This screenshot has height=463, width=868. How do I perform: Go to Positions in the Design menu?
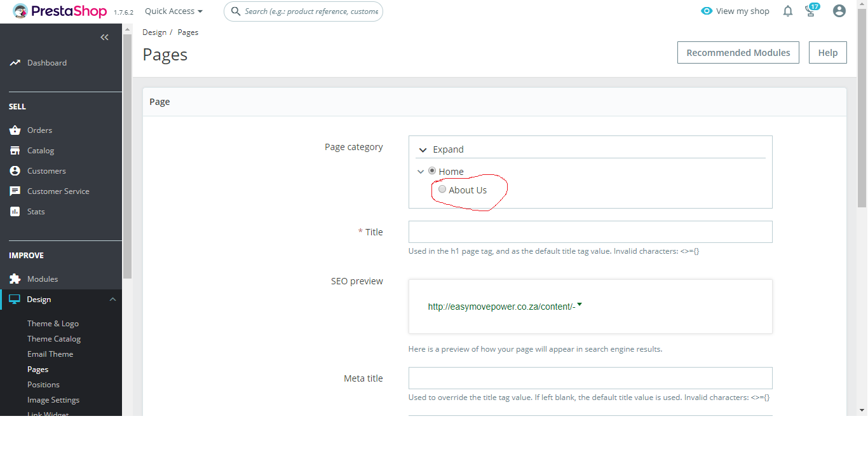[x=43, y=385]
